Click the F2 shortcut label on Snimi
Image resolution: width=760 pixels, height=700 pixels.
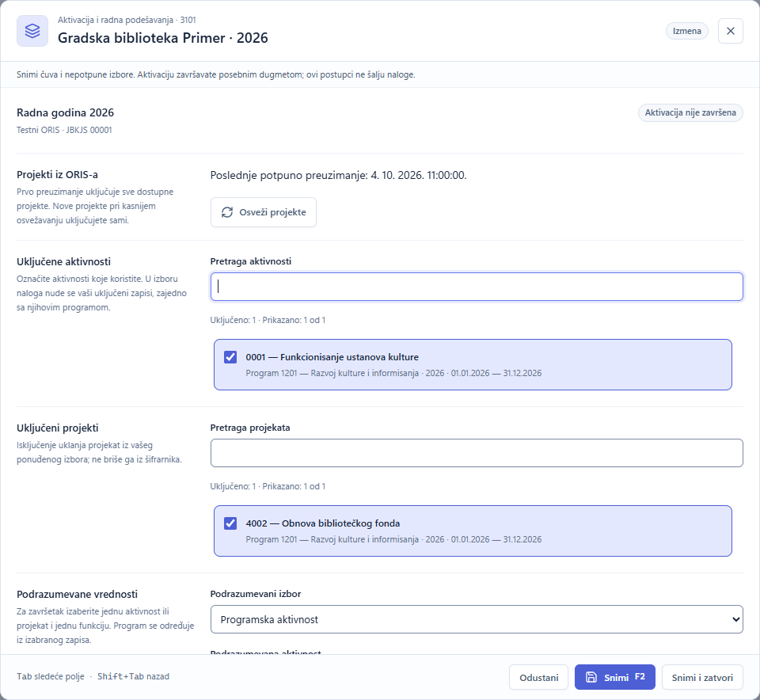click(x=640, y=677)
